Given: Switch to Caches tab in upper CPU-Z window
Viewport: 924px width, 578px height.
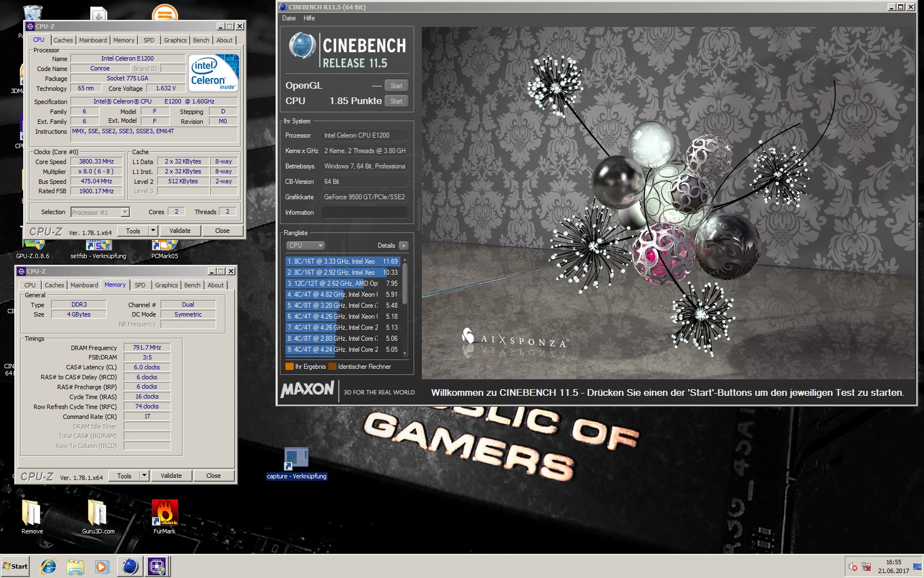Looking at the screenshot, I should click(63, 40).
